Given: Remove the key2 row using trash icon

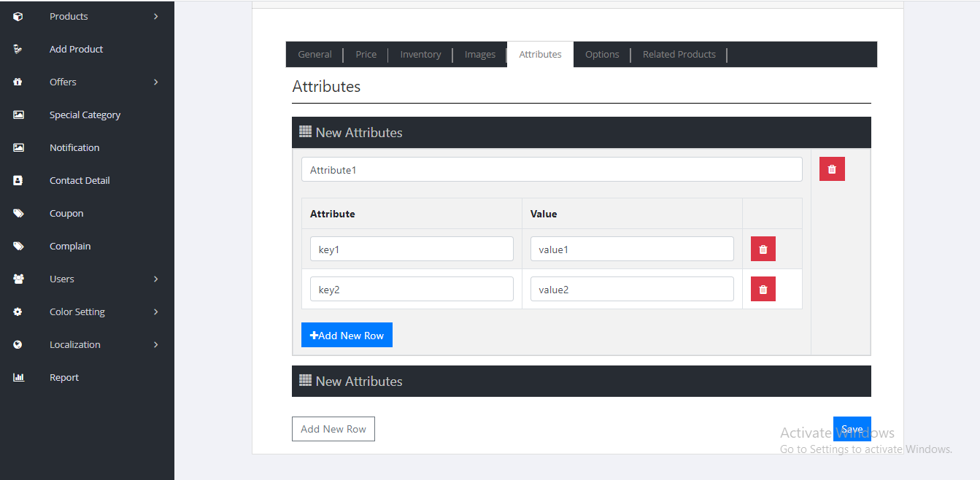Looking at the screenshot, I should tap(763, 289).
